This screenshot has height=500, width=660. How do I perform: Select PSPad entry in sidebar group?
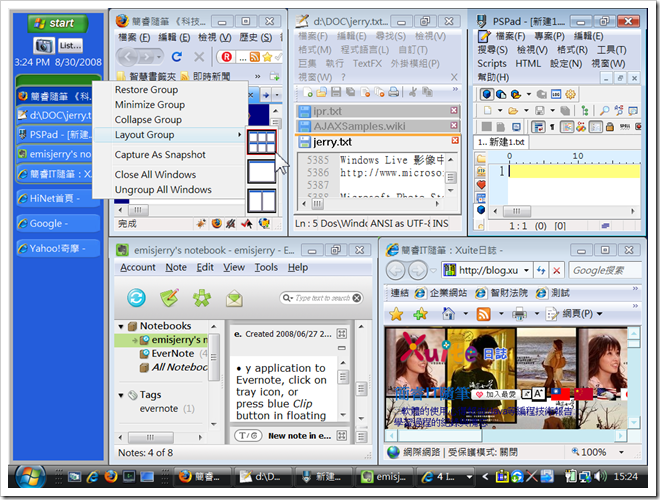click(x=55, y=135)
